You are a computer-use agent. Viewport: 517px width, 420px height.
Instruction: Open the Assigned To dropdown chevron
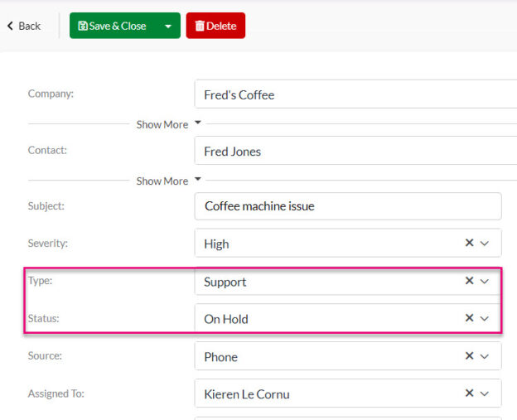click(x=486, y=393)
